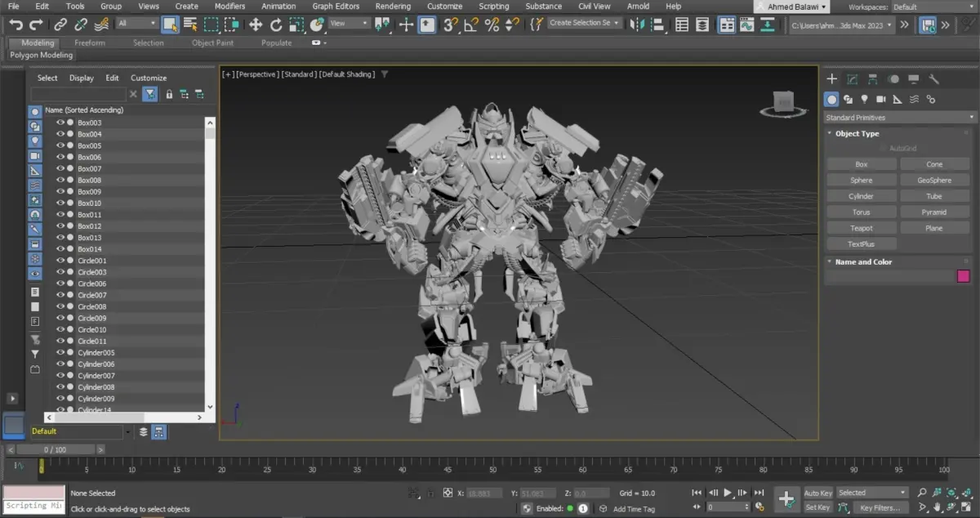980x518 pixels.
Task: Open the Display menu in Scene Explorer
Action: click(x=82, y=78)
